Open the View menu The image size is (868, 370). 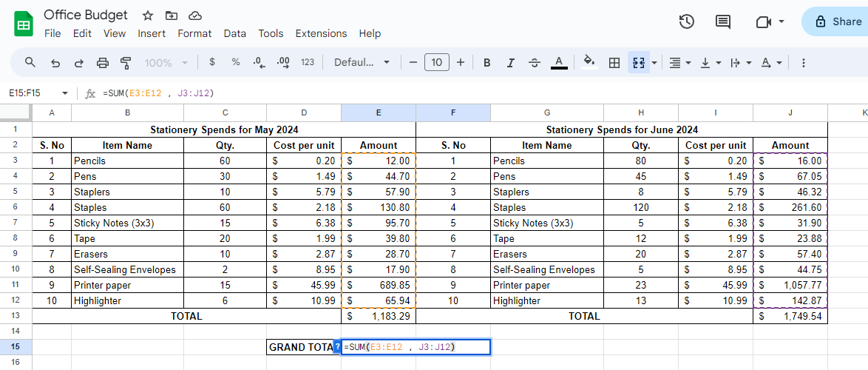click(x=115, y=34)
